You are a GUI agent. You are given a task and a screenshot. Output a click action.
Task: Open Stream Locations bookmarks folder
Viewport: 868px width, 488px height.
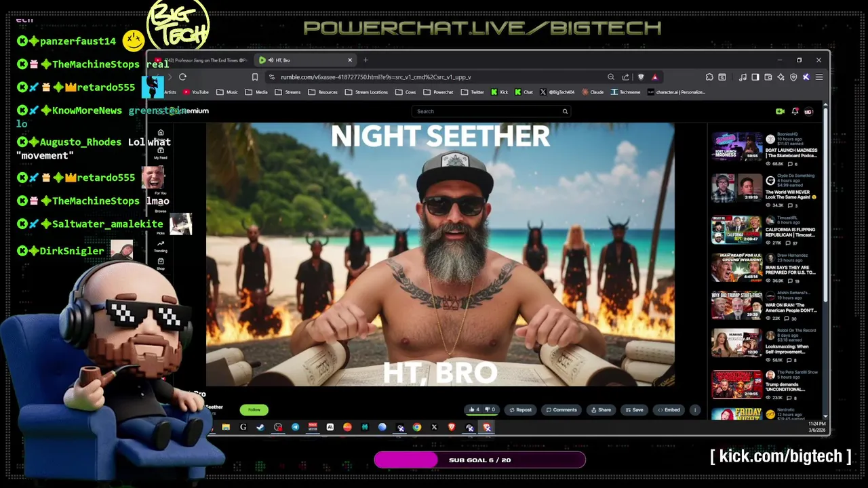(x=366, y=92)
